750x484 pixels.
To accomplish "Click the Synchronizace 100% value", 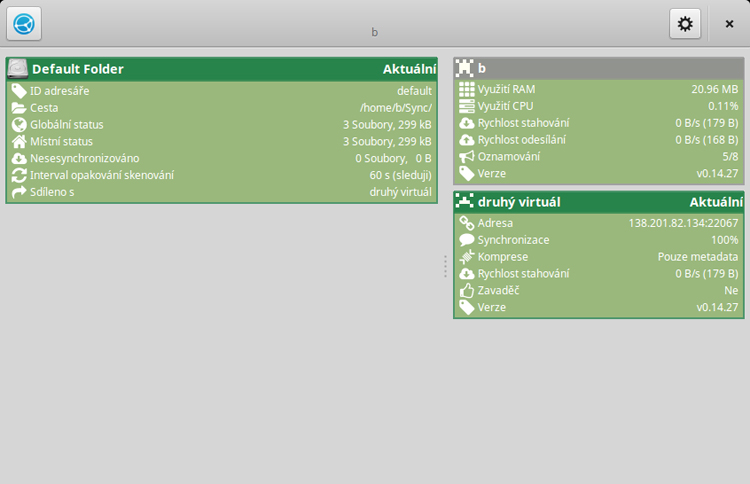I will coord(724,240).
